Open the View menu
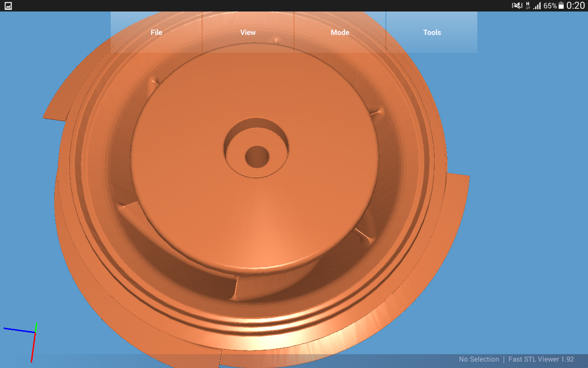Screen dimensions: 588x368 click(248, 32)
